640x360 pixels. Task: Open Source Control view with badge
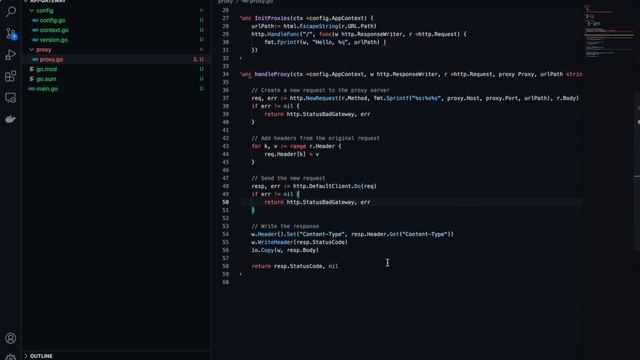[x=11, y=33]
